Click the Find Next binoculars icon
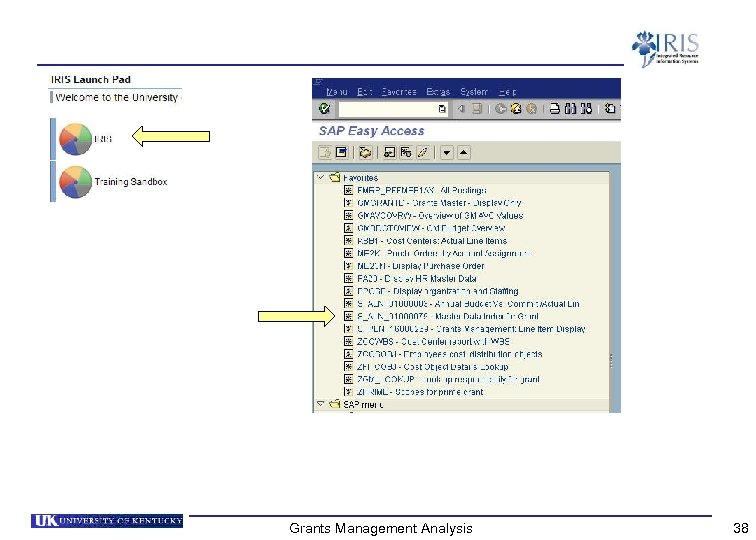Screen dimensions: 756x540 (x=586, y=108)
